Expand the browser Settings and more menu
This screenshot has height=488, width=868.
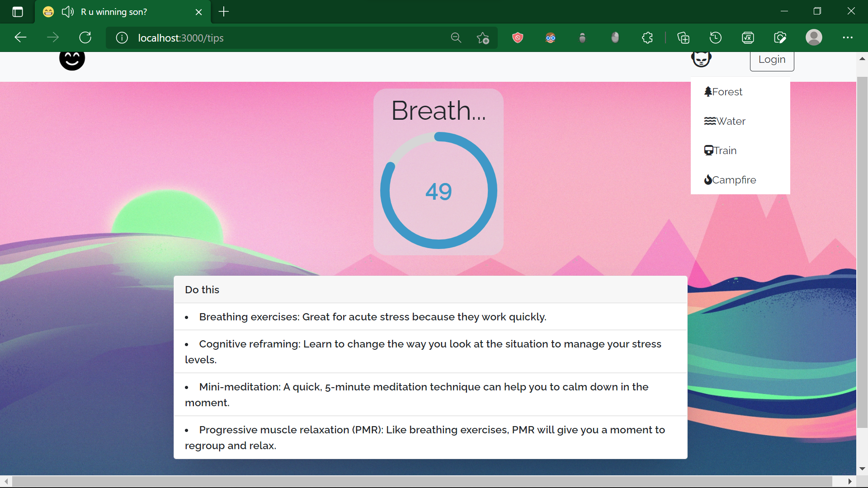[x=848, y=38]
